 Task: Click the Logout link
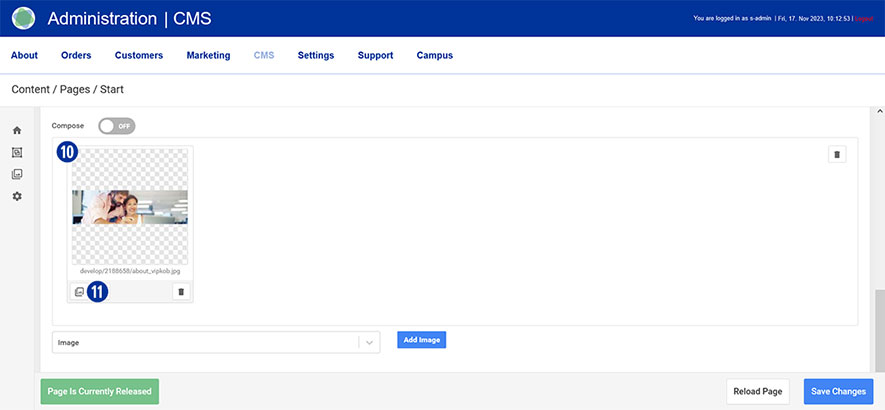tap(866, 18)
